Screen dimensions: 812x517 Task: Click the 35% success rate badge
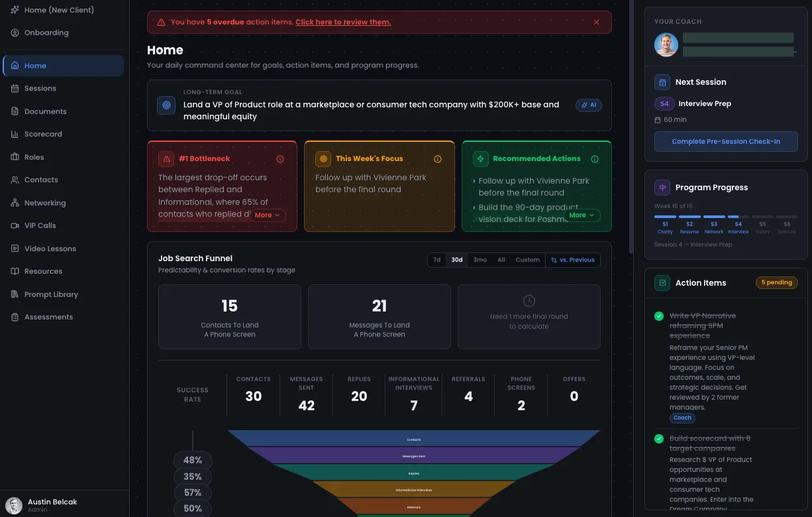click(x=193, y=477)
